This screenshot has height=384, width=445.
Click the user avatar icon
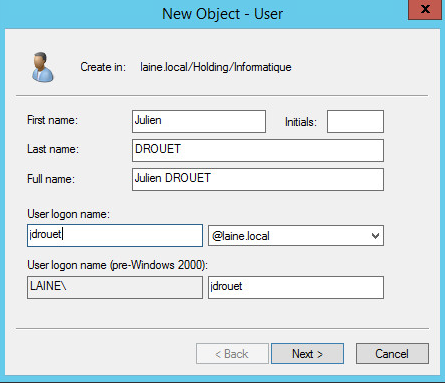(42, 67)
